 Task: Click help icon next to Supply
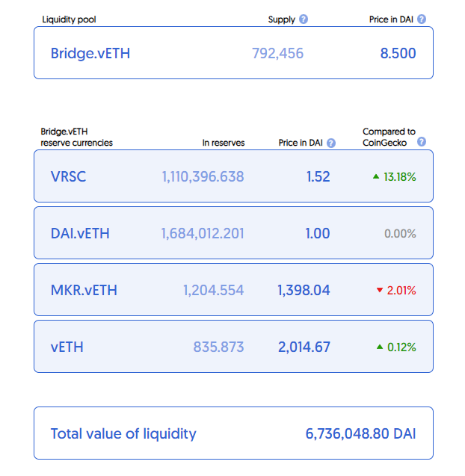click(x=303, y=19)
